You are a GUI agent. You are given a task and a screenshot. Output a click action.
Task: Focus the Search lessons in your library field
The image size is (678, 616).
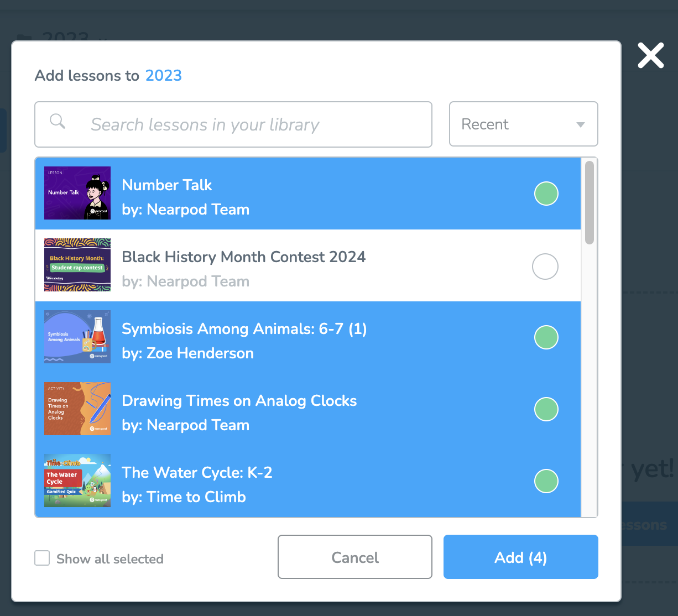pos(233,124)
